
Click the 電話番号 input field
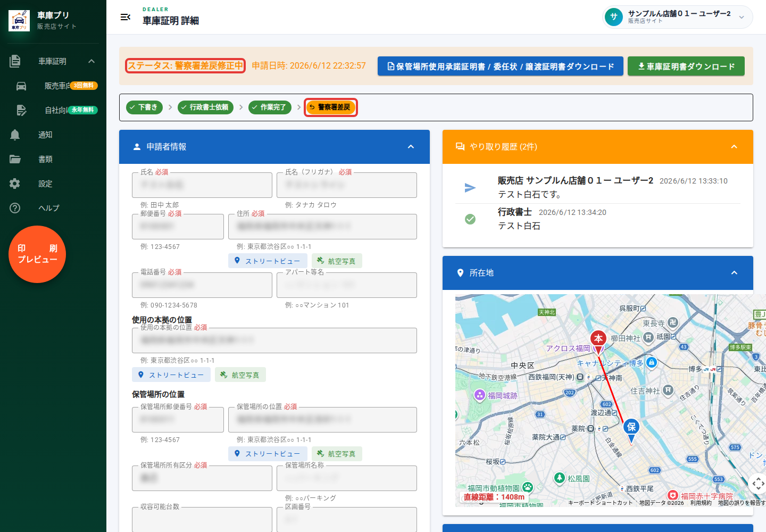pos(202,285)
